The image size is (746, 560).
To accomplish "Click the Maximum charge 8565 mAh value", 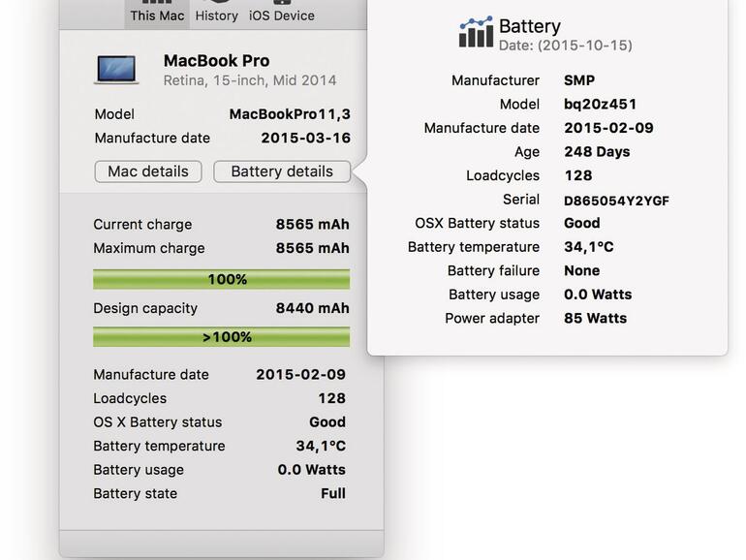I will pyautogui.click(x=313, y=248).
